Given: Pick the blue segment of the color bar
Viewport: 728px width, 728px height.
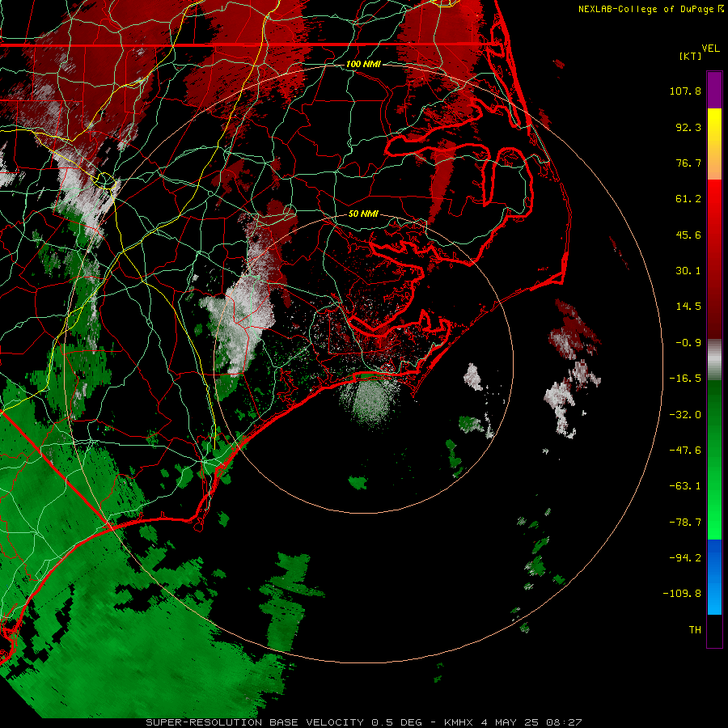Looking at the screenshot, I should (x=714, y=577).
